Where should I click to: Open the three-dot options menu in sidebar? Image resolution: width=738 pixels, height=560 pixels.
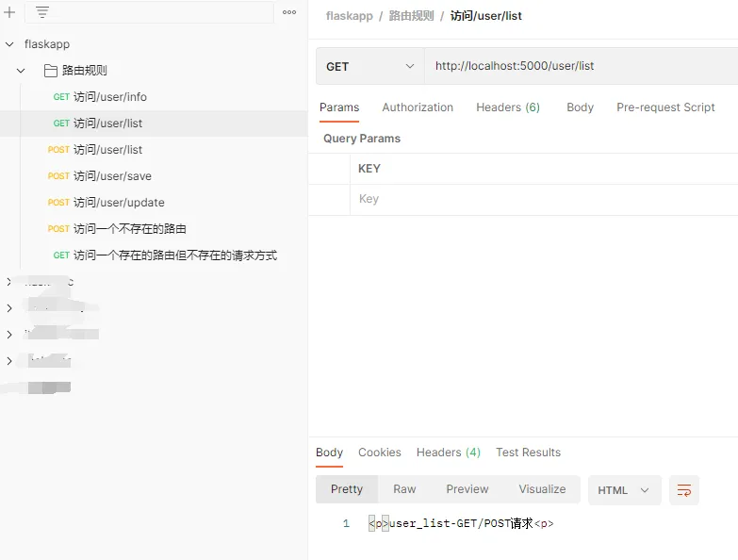pos(289,12)
